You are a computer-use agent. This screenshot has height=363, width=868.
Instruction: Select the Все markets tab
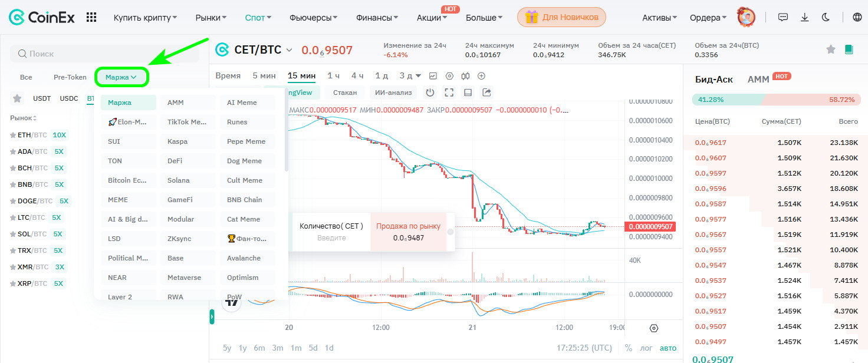[26, 77]
